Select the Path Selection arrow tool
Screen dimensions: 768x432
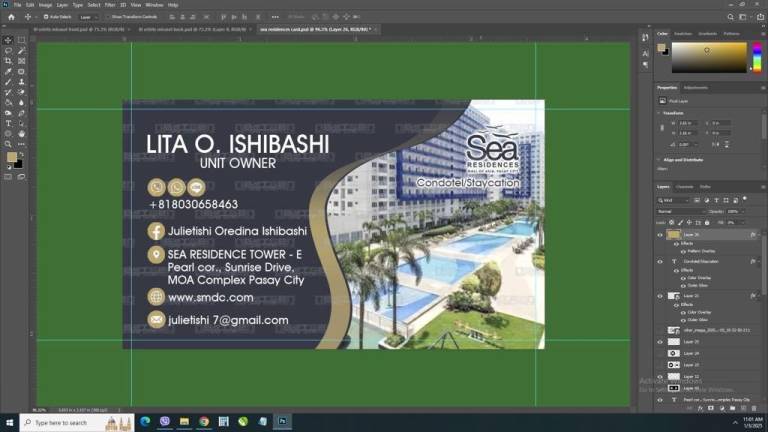tap(22, 123)
